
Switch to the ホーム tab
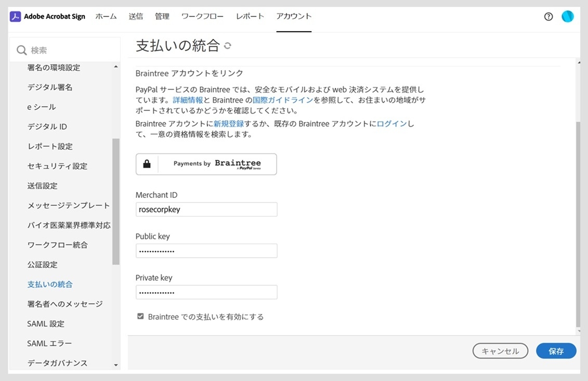106,16
